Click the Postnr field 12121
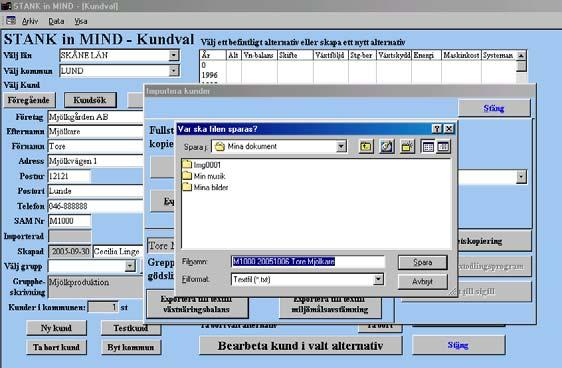Screen dimensions: 562x368 (69, 176)
